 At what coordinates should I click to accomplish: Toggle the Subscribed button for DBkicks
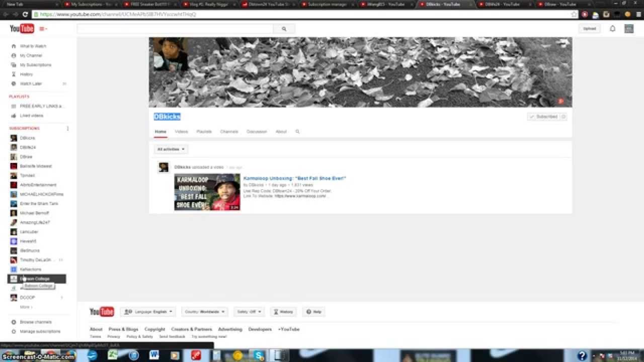point(543,117)
